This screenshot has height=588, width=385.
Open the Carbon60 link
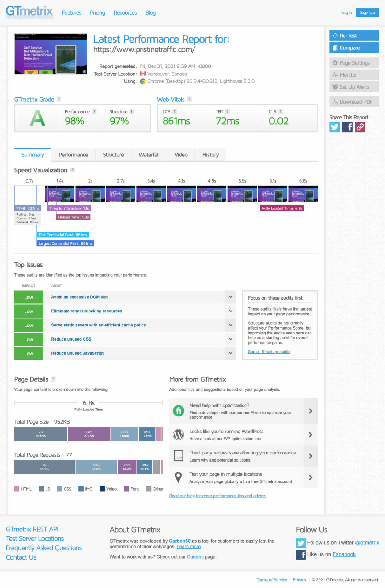(179, 541)
